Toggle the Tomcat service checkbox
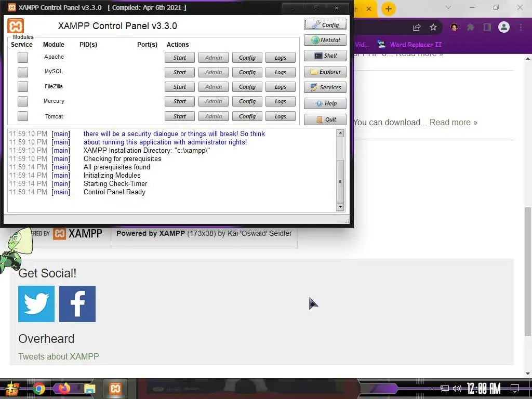532x399 pixels. (23, 116)
